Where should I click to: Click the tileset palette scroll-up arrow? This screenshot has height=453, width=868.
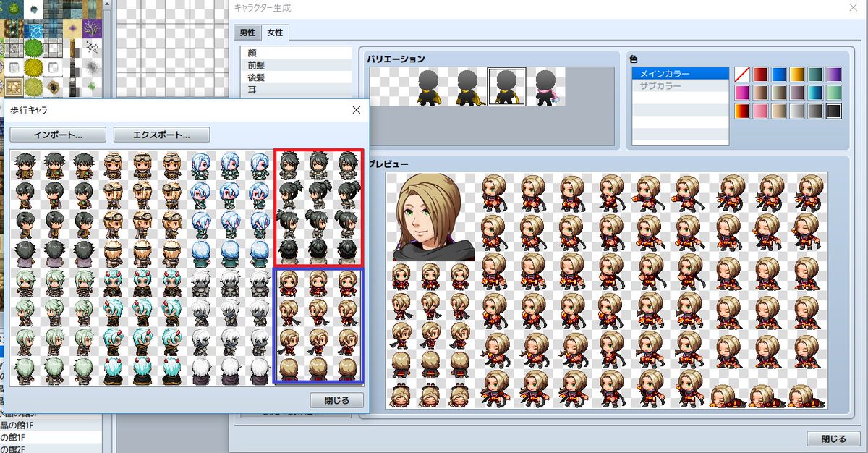coord(108,5)
